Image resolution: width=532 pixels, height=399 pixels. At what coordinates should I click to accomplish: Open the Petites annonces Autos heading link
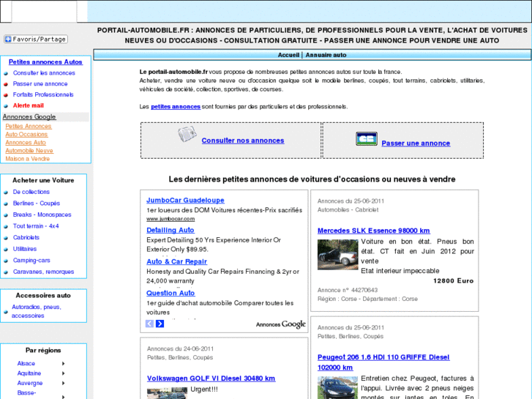click(45, 62)
